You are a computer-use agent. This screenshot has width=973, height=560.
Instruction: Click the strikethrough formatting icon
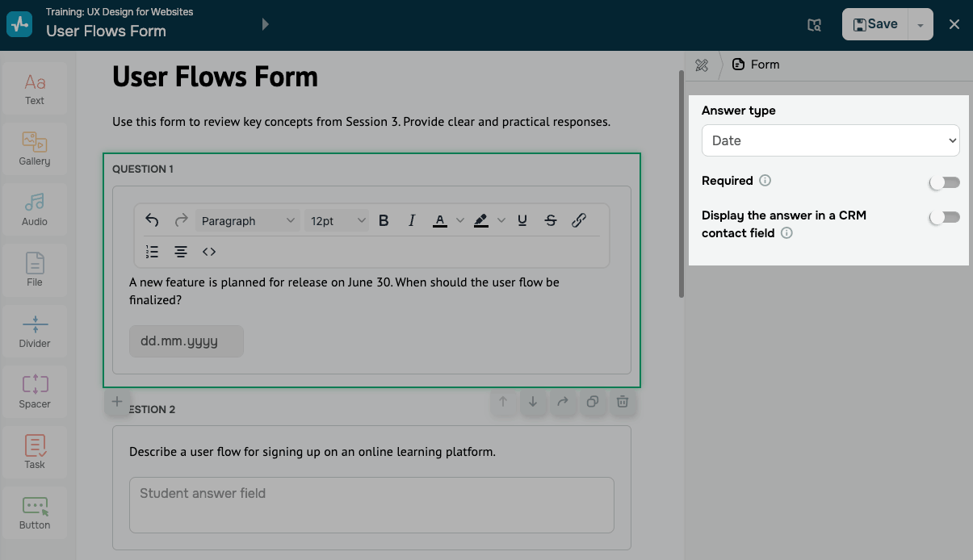551,220
